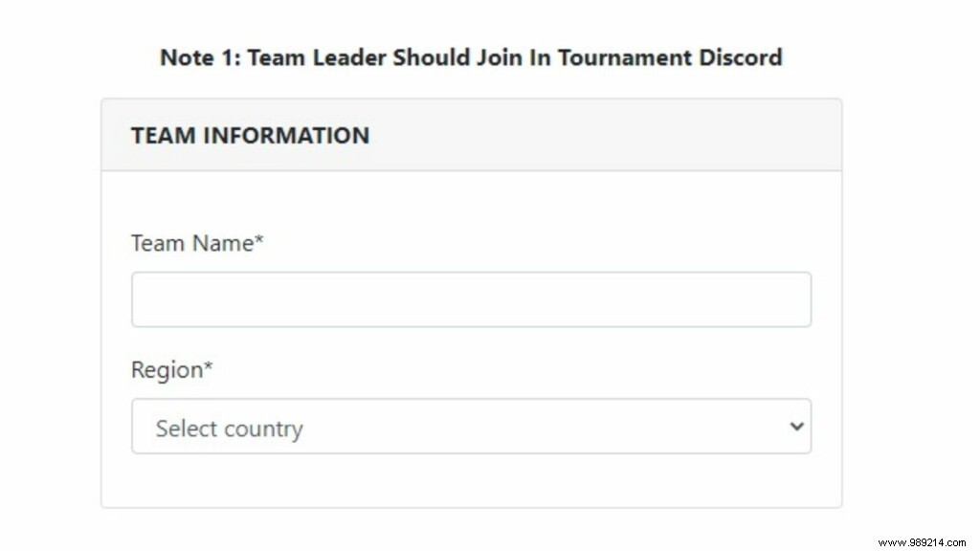This screenshot has width=980, height=551.
Task: Click inside the Team Name input field
Action: [469, 298]
